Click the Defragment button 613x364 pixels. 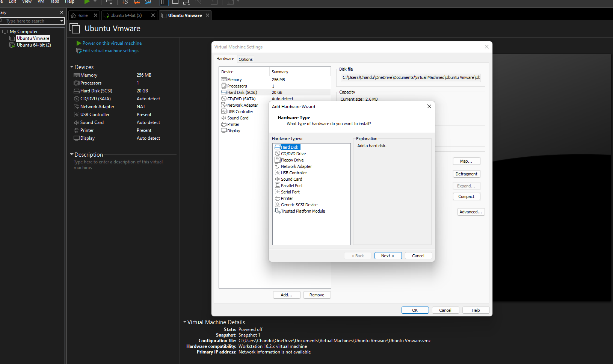click(x=467, y=174)
